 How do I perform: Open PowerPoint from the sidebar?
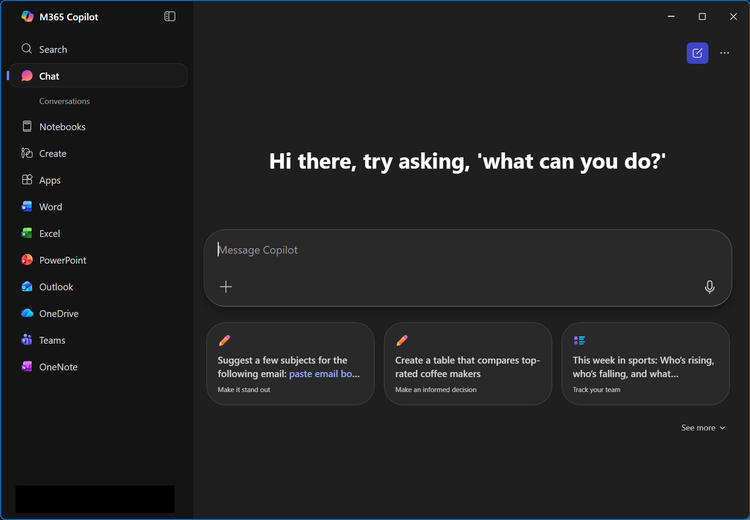tap(62, 260)
